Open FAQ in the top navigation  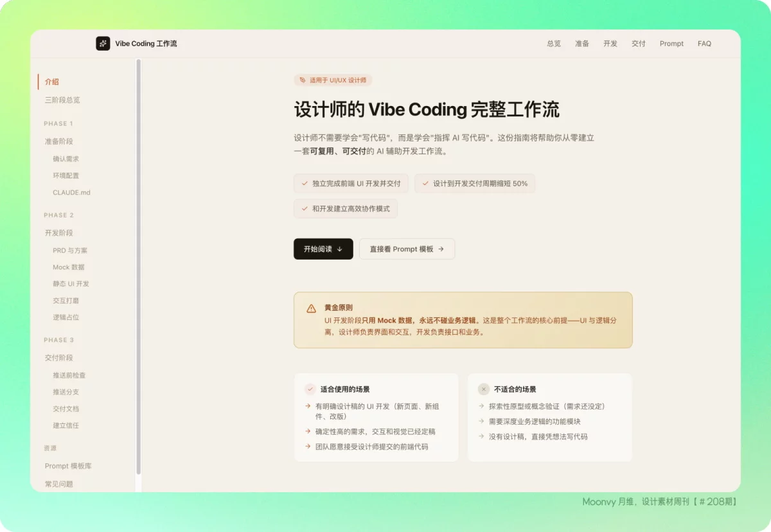click(704, 44)
